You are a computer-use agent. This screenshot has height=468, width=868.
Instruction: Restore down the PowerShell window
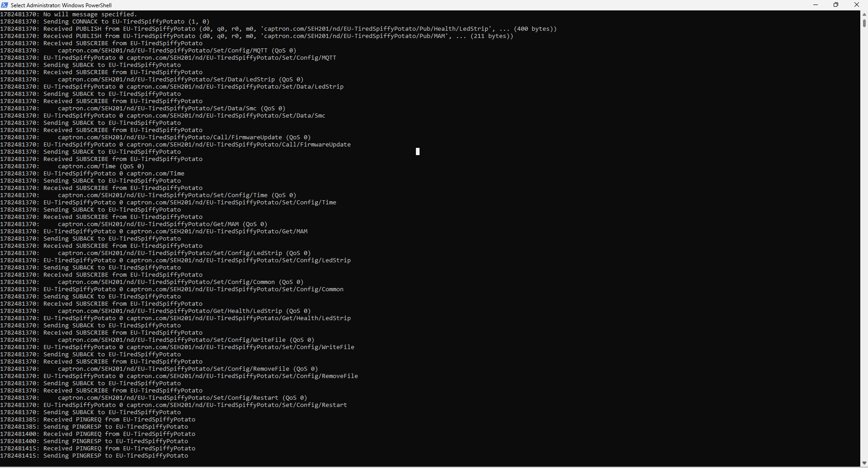tap(836, 5)
